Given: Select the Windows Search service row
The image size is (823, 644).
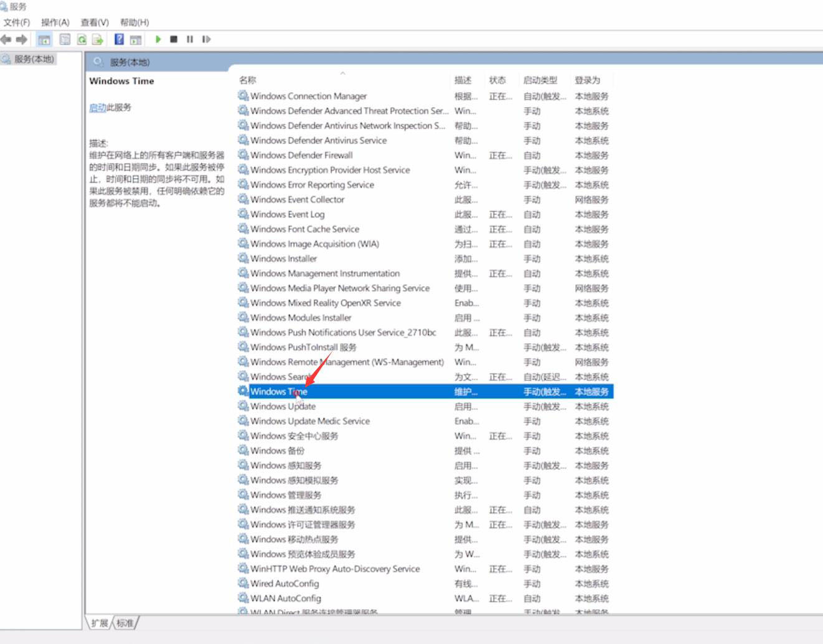Looking at the screenshot, I should click(425, 376).
